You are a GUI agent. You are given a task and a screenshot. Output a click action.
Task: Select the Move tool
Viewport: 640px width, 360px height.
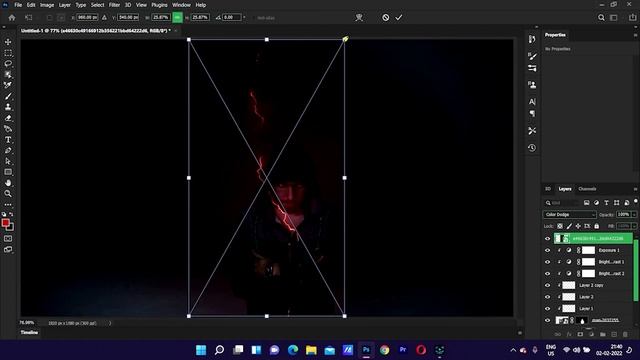click(x=8, y=42)
